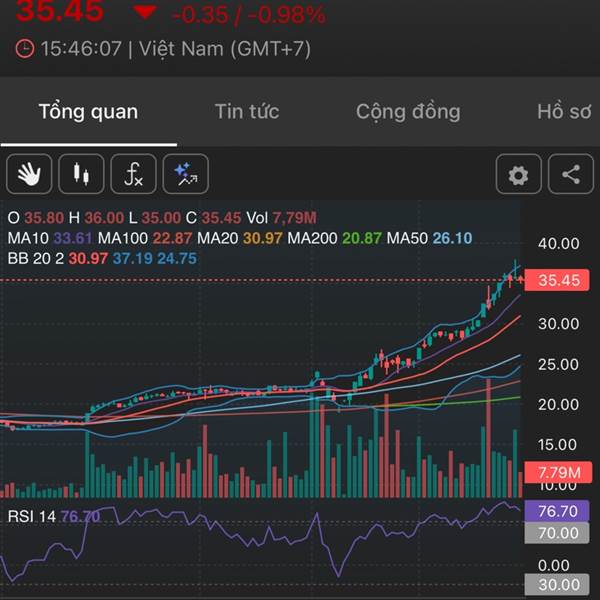Tap the Việt Nam (GMT+7) timezone text
This screenshot has width=600, height=600.
pos(225,49)
